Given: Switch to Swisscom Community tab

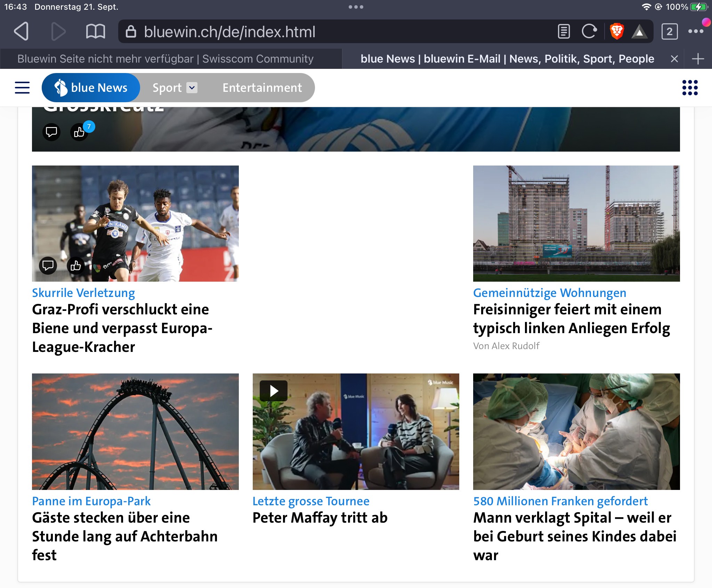Looking at the screenshot, I should tap(165, 59).
